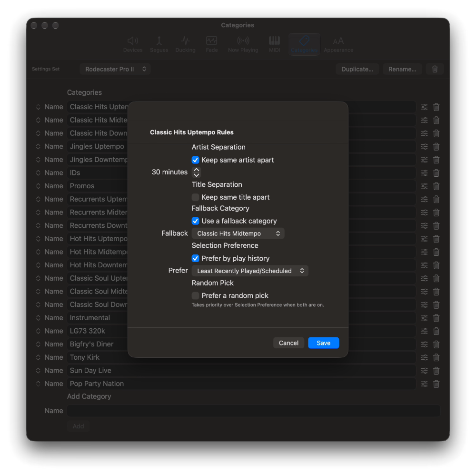The image size is (476, 476).
Task: Toggle Use a fallback category
Action: pyautogui.click(x=195, y=221)
